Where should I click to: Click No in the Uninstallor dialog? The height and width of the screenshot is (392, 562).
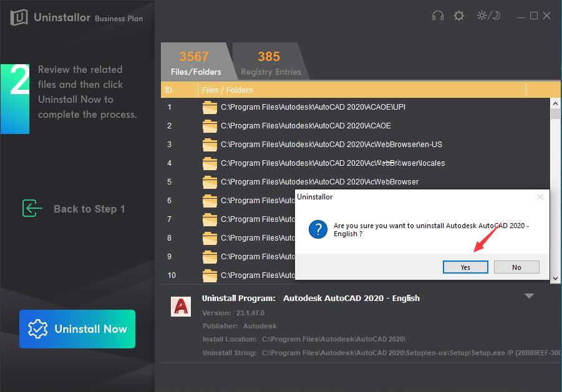516,267
